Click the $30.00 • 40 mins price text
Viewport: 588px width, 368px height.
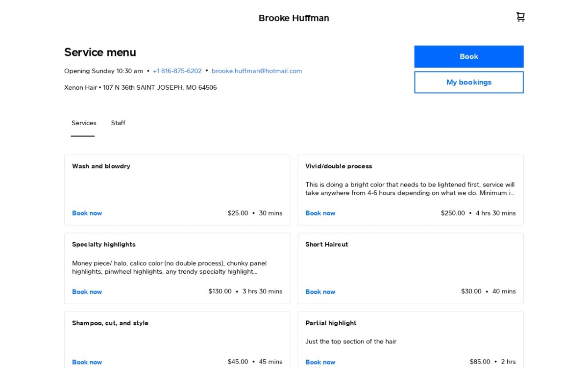click(489, 291)
